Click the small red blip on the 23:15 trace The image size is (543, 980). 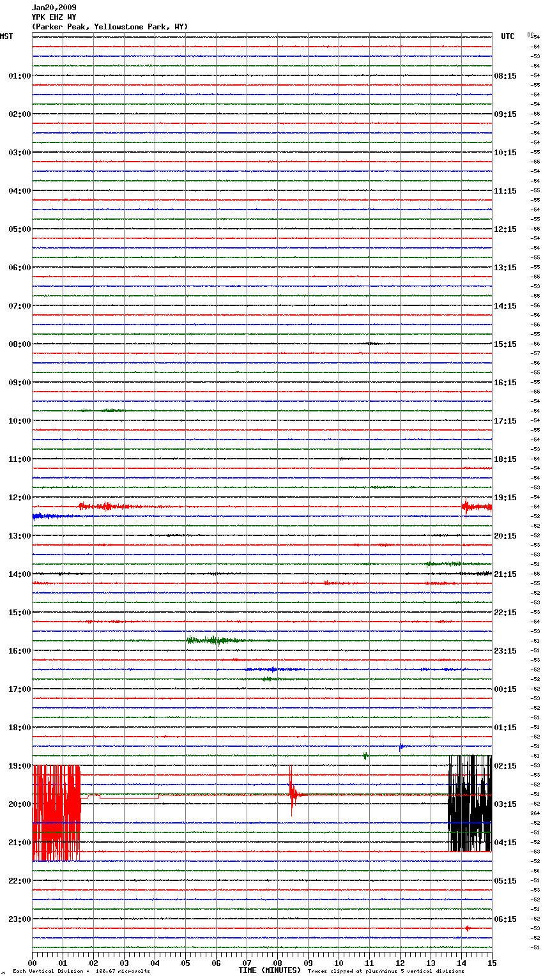click(x=468, y=928)
